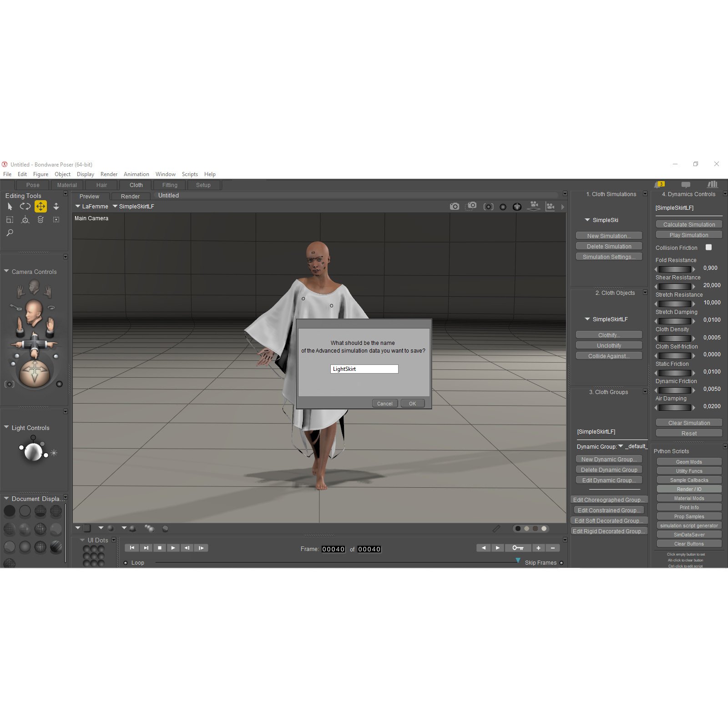Open the Figure menu

40,174
